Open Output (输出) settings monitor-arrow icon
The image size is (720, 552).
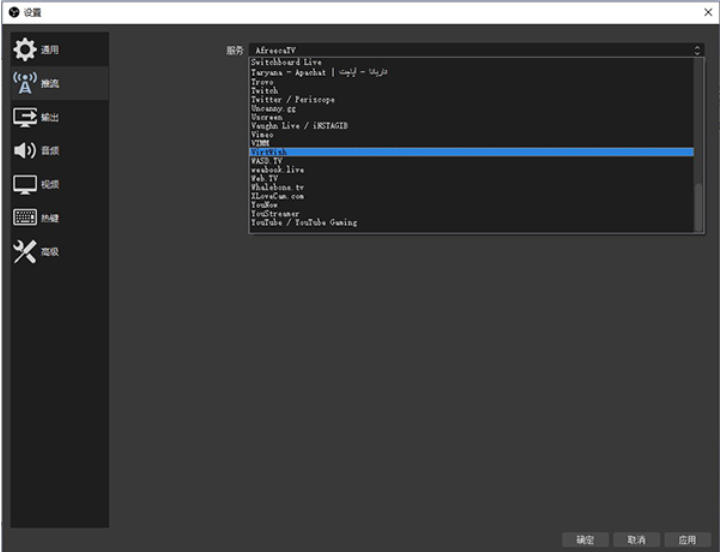(25, 117)
